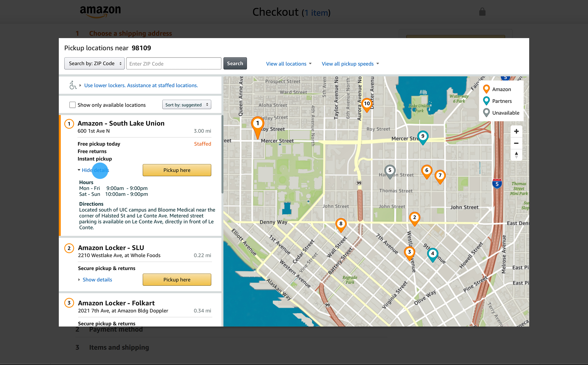Image resolution: width=588 pixels, height=365 pixels.
Task: Select teal partner pin 4
Action: (x=432, y=254)
